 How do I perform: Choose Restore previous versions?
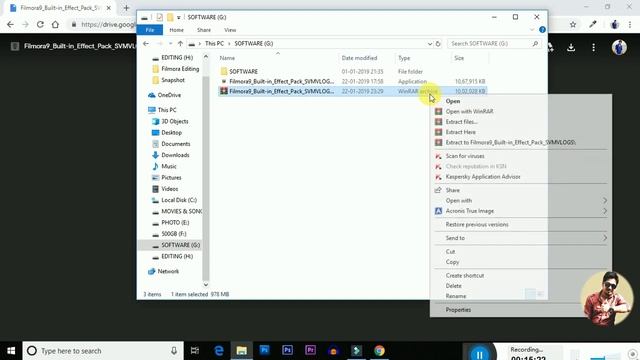coord(477,224)
